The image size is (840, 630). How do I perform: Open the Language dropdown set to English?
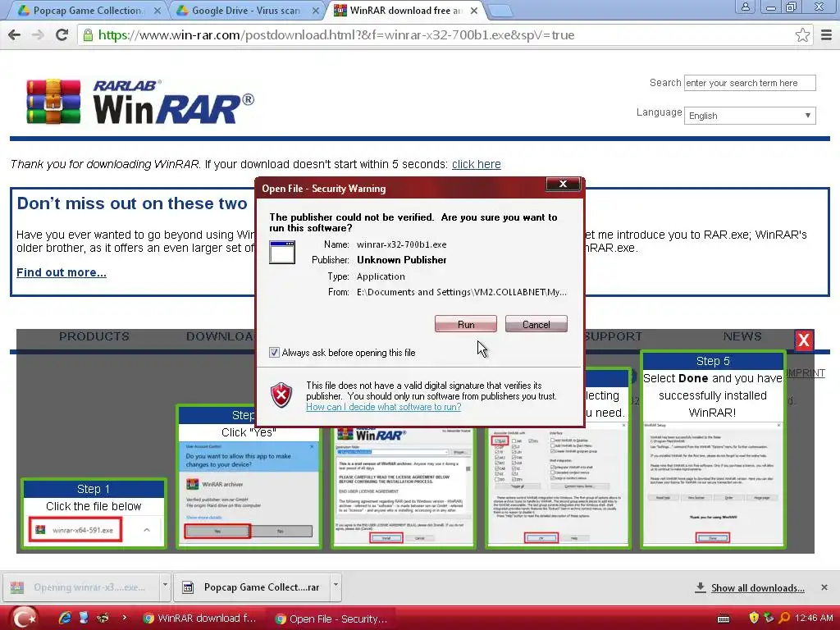pyautogui.click(x=750, y=116)
